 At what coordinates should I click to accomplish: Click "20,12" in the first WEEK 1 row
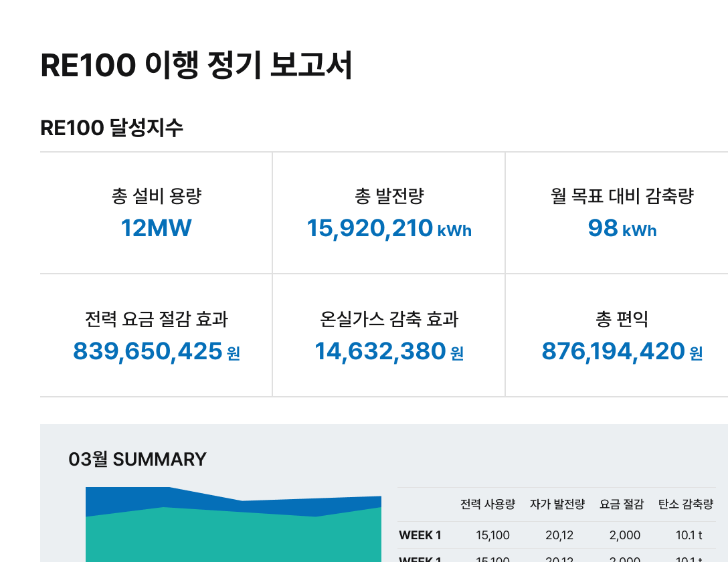(559, 535)
